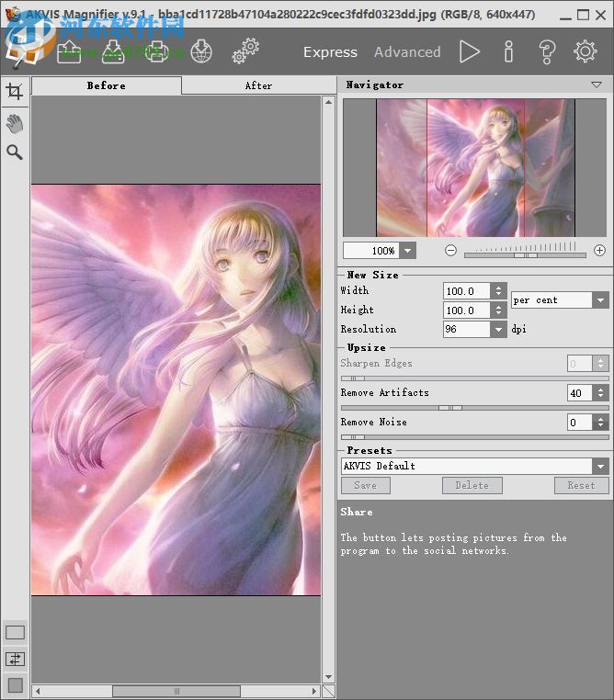Image resolution: width=614 pixels, height=700 pixels.
Task: Select the Crop tool
Action: point(15,91)
